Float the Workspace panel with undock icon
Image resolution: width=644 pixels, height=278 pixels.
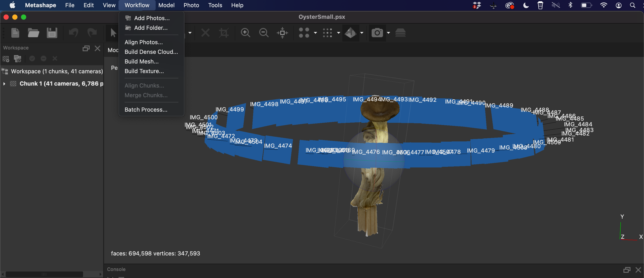86,48
